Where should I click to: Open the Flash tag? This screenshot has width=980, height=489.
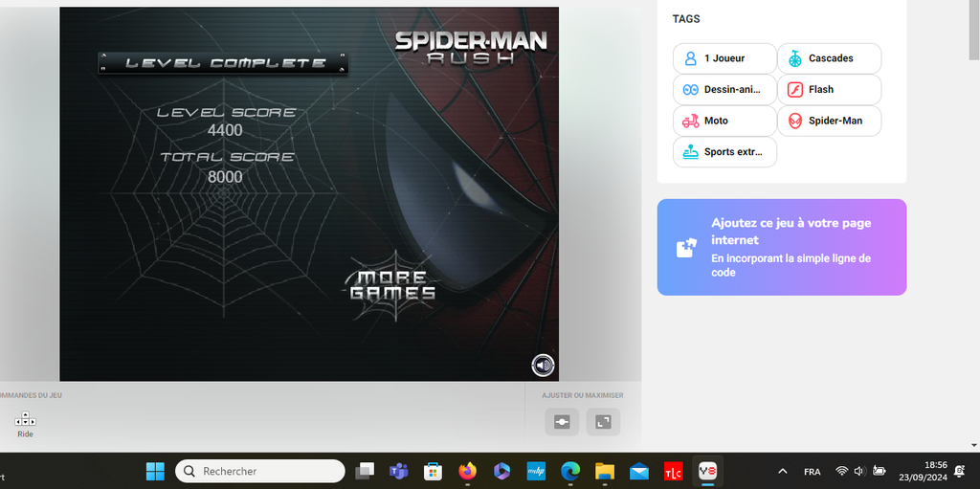click(x=830, y=89)
